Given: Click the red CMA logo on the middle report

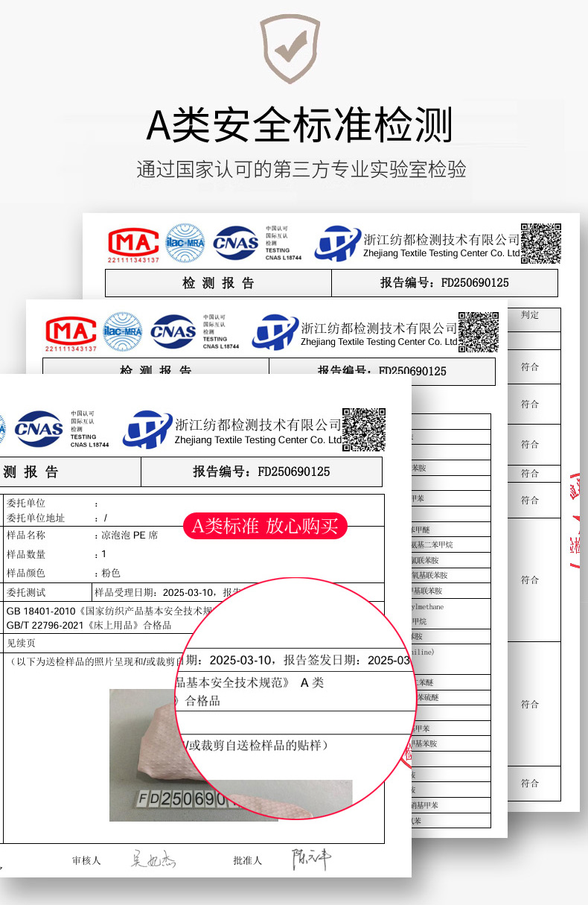Looking at the screenshot, I should (x=71, y=331).
